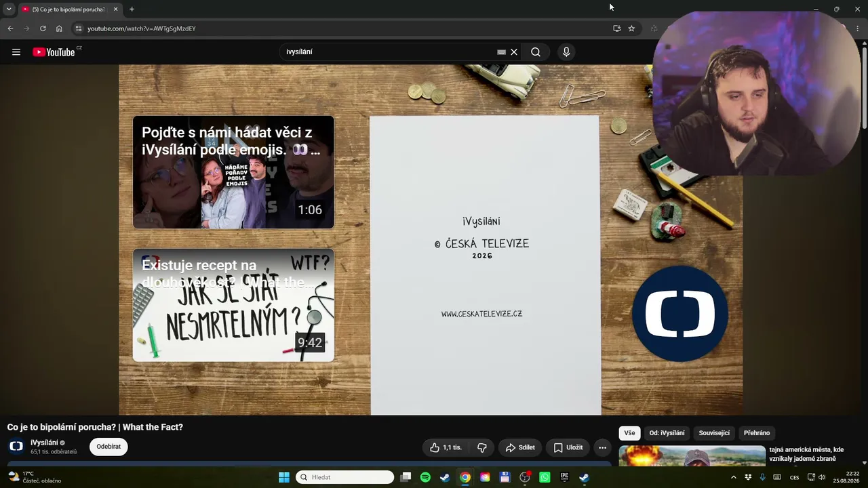Start voice search with the microphone
This screenshot has width=868, height=488.
566,52
